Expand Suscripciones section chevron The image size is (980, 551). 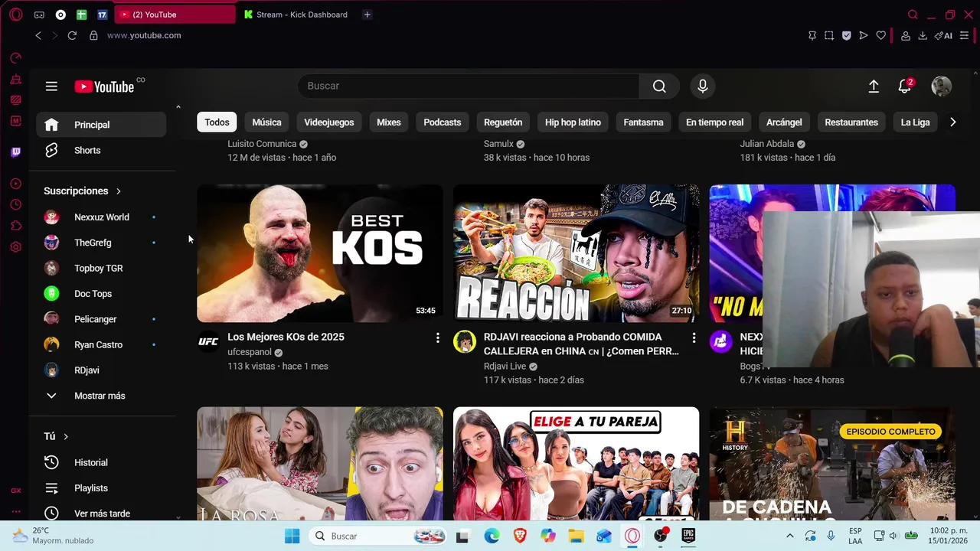click(x=119, y=191)
